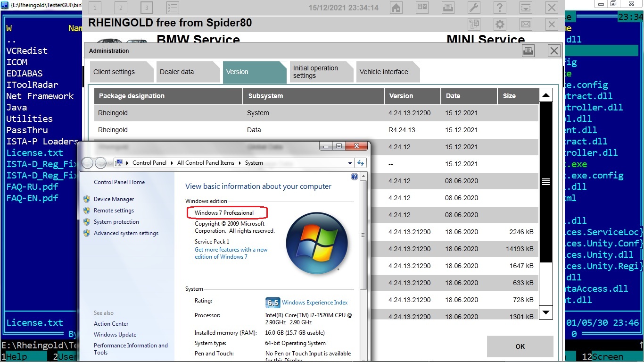Image resolution: width=644 pixels, height=363 pixels.
Task: Click the document copy icon in second row
Action: point(474,25)
